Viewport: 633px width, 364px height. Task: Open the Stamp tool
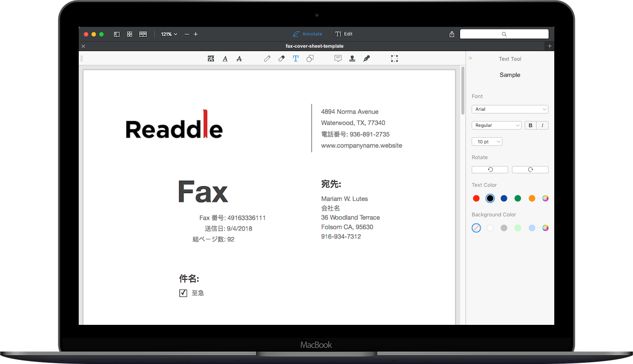click(352, 58)
